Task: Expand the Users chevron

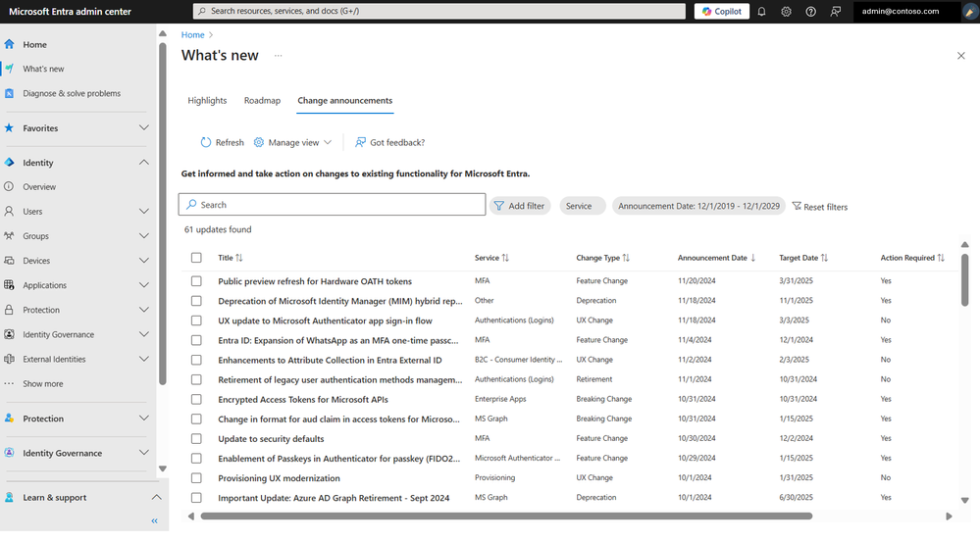Action: [144, 211]
